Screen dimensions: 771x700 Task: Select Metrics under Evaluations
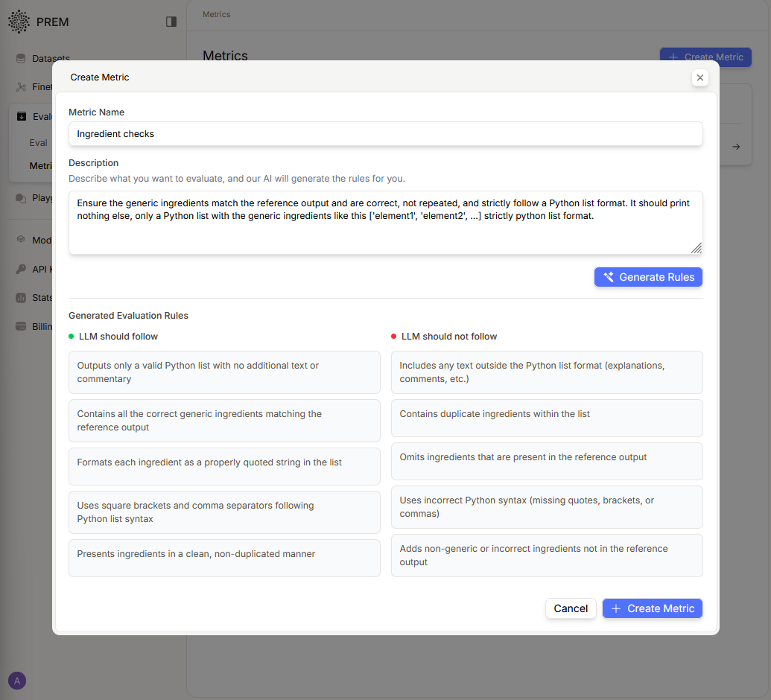[42, 166]
